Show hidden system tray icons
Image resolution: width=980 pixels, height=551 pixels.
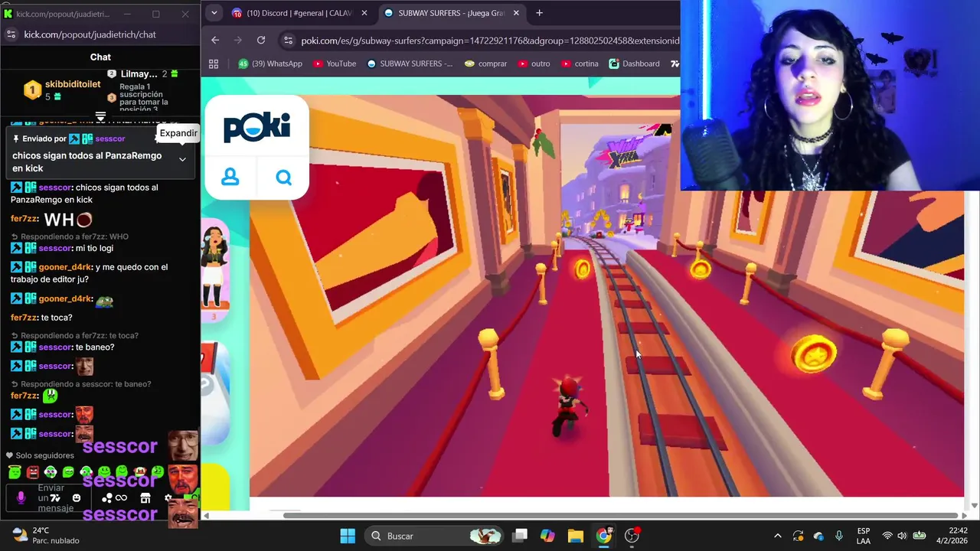pyautogui.click(x=778, y=536)
